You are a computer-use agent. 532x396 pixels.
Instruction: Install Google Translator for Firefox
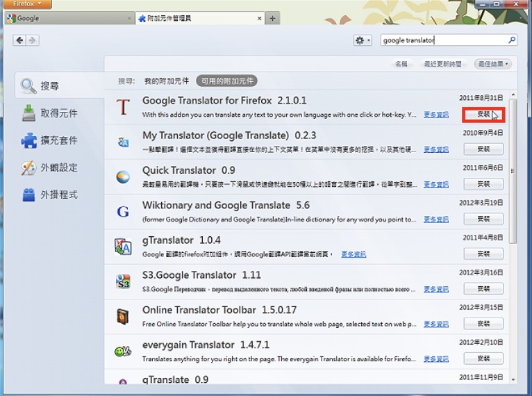483,115
